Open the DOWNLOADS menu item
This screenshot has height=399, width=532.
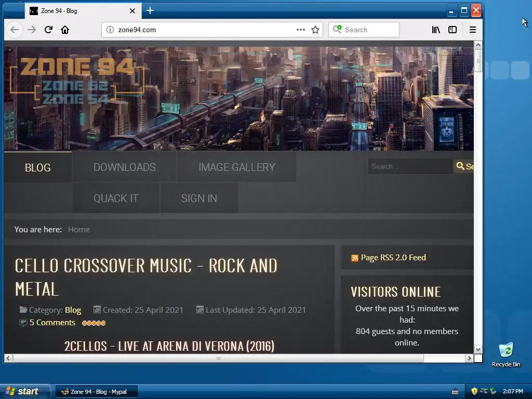point(125,167)
